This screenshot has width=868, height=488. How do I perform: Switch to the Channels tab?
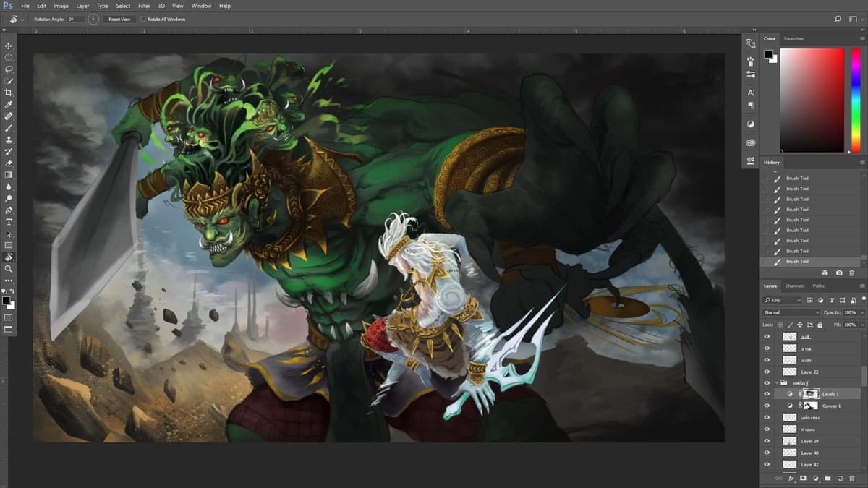coord(794,286)
